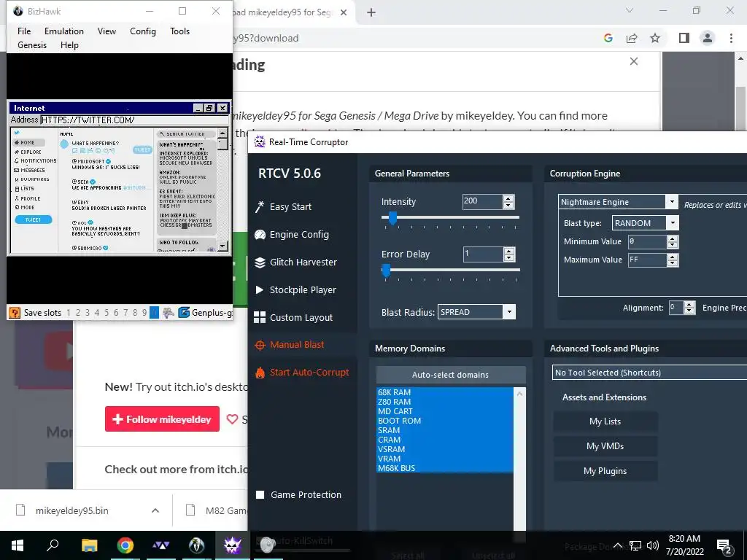
Task: Open Google Chrome from the taskbar
Action: (125, 545)
